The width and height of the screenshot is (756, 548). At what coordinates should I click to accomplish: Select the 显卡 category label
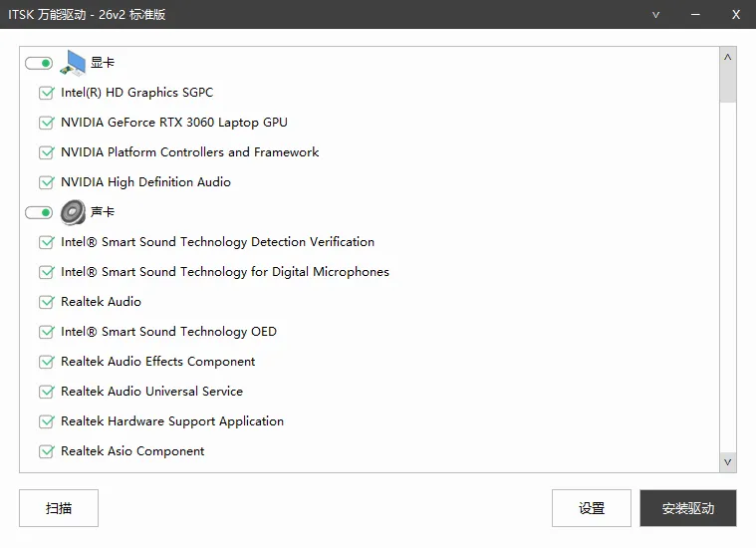[103, 63]
